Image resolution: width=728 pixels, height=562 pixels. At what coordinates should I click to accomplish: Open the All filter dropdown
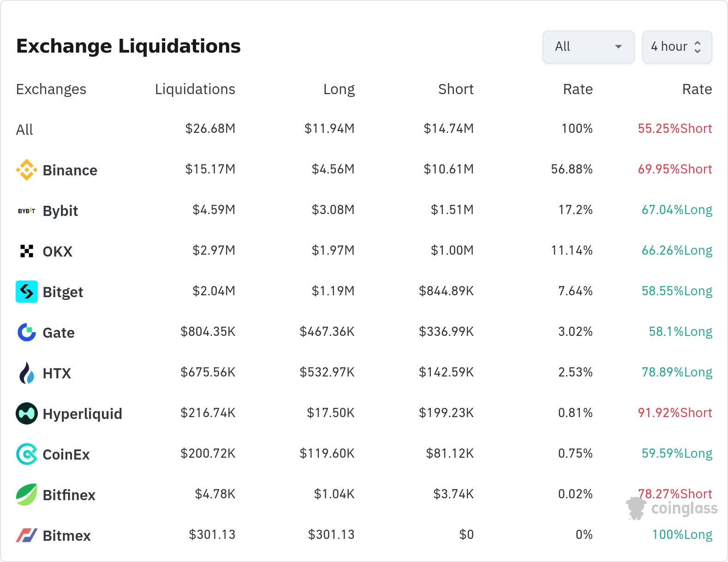[x=588, y=47]
